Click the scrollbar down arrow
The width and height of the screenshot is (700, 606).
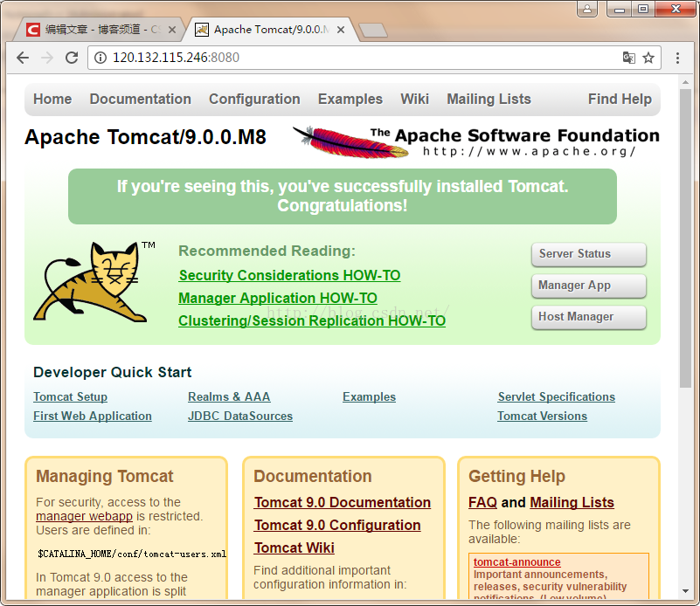(685, 592)
